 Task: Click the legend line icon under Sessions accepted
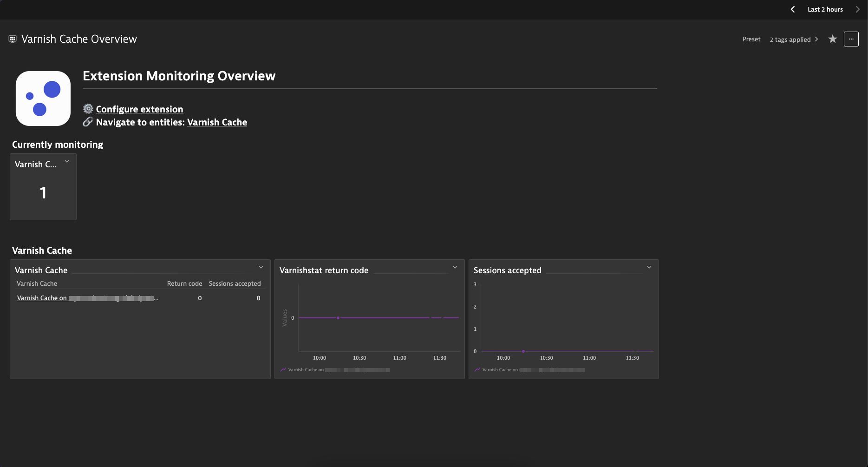tap(477, 369)
